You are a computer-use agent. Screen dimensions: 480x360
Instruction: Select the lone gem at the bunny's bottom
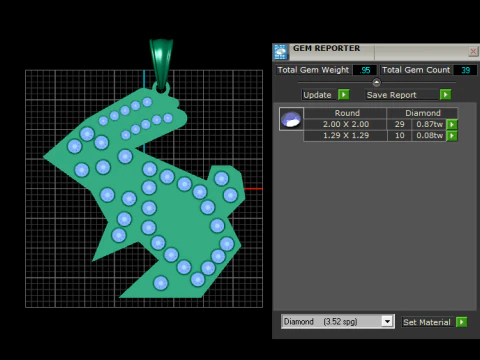[x=161, y=283]
